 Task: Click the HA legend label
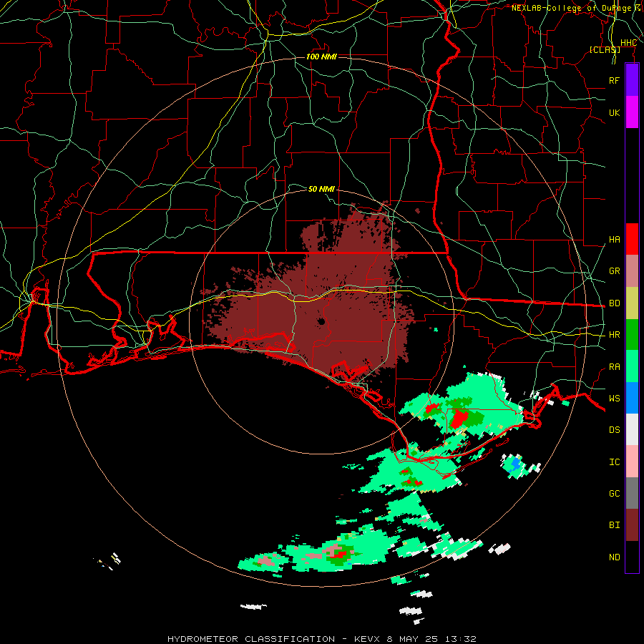coord(614,239)
